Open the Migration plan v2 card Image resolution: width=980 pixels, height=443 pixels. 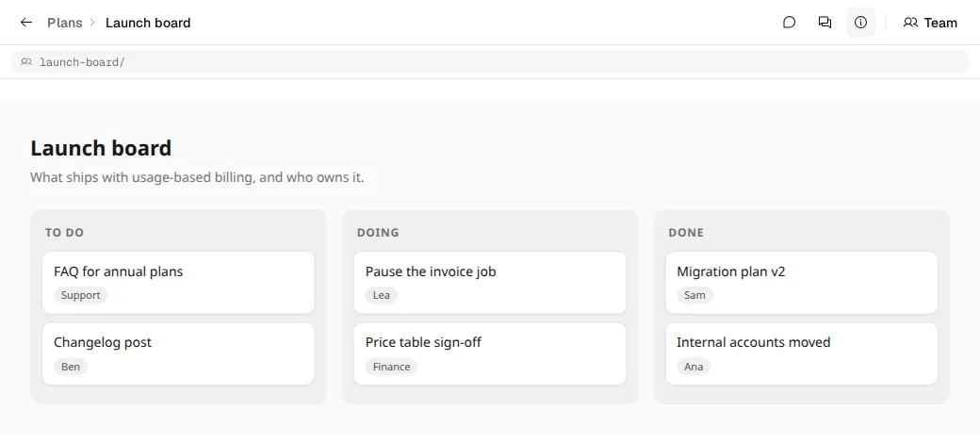click(x=801, y=283)
